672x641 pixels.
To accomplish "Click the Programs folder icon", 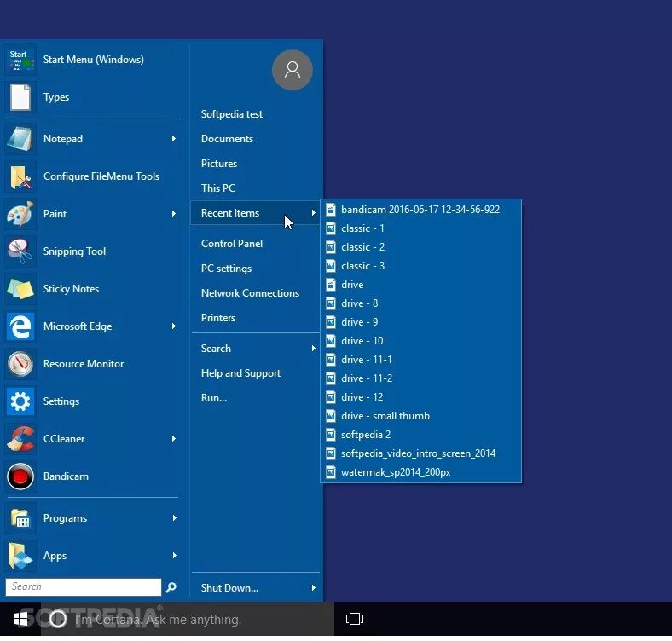I will (x=20, y=518).
